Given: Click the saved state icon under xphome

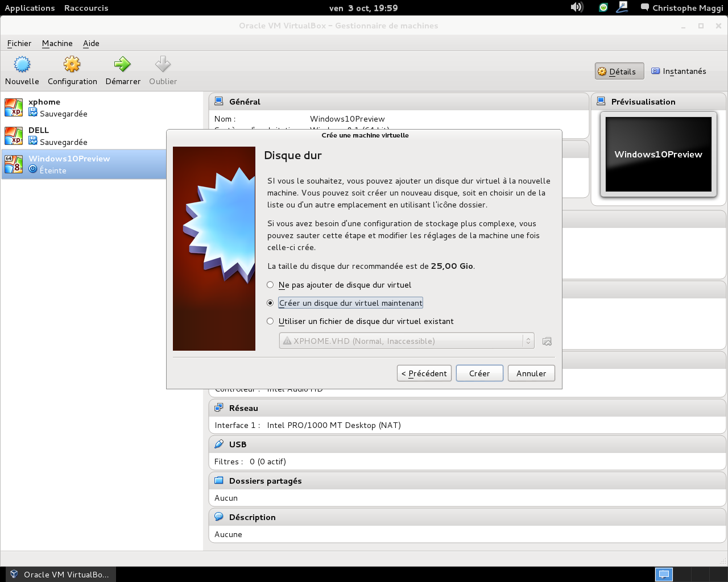Looking at the screenshot, I should [x=33, y=113].
